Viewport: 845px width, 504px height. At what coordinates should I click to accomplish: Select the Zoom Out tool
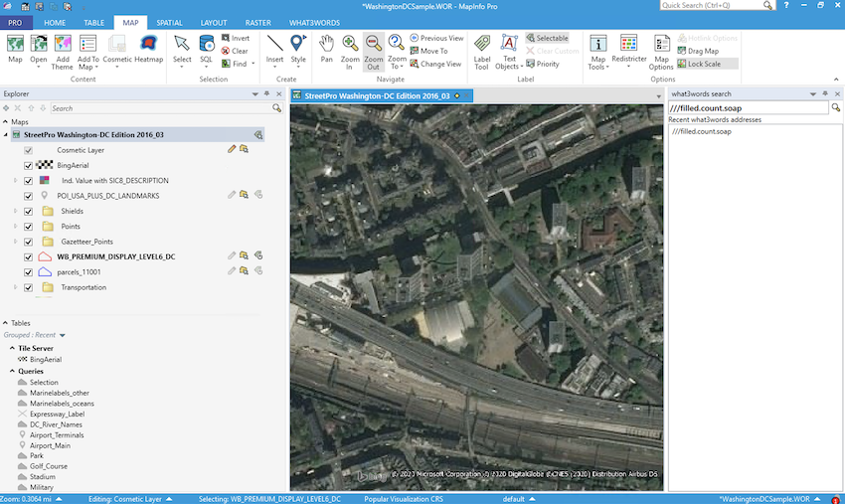373,52
